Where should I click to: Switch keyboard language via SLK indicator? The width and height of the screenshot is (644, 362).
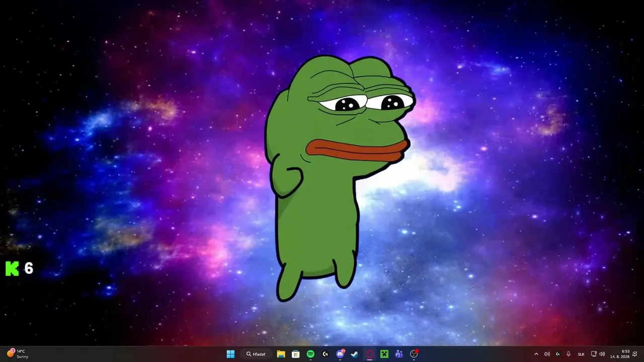click(581, 354)
